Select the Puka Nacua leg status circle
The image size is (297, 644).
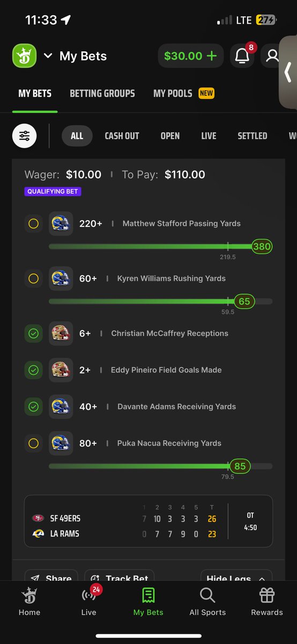coord(33,443)
